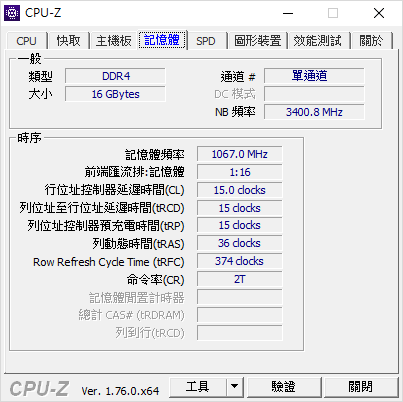Open the 快取 tab
This screenshot has height=402, width=403.
(x=68, y=41)
